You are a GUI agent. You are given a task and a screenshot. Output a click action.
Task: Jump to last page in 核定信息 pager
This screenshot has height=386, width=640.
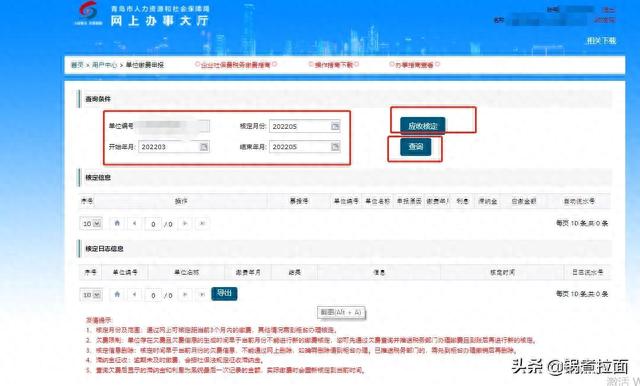(202, 223)
